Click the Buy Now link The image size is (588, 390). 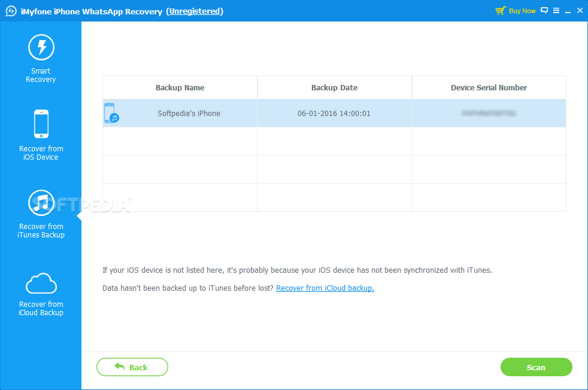[x=522, y=11]
